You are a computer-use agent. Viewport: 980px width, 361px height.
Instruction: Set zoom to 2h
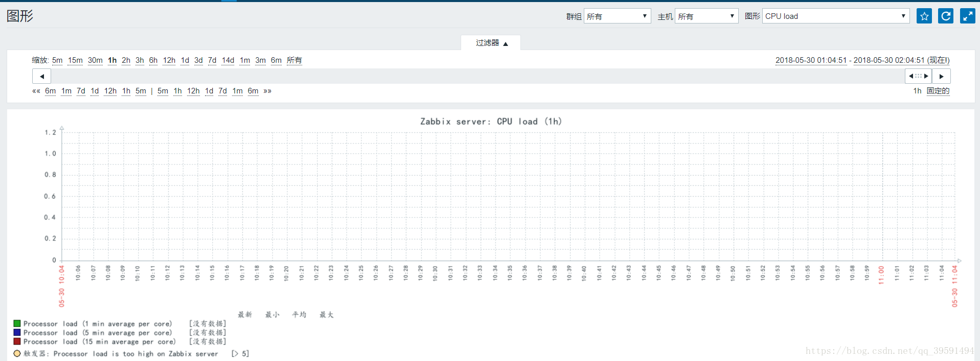coord(126,60)
